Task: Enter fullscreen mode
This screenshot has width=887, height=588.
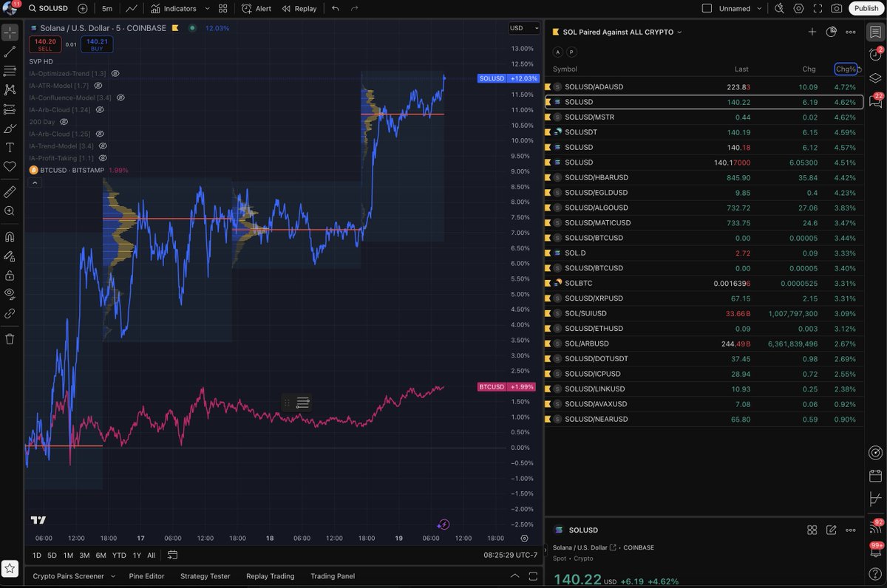Action: tap(817, 9)
